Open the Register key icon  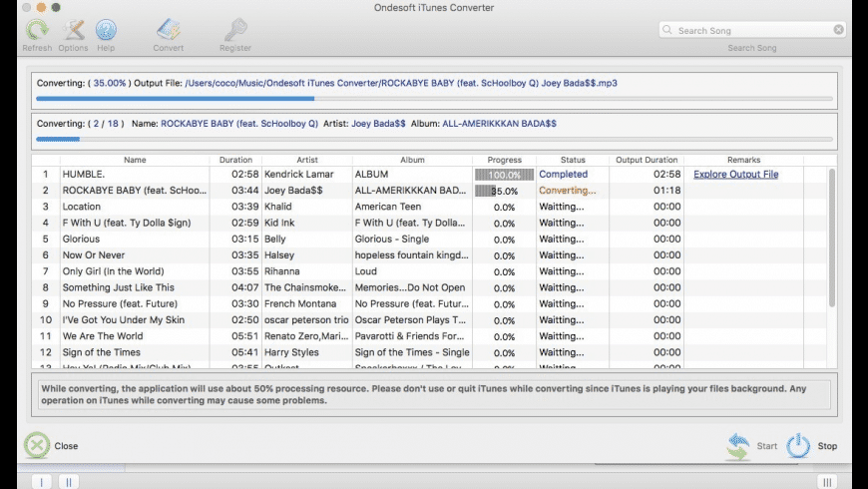[x=235, y=30]
